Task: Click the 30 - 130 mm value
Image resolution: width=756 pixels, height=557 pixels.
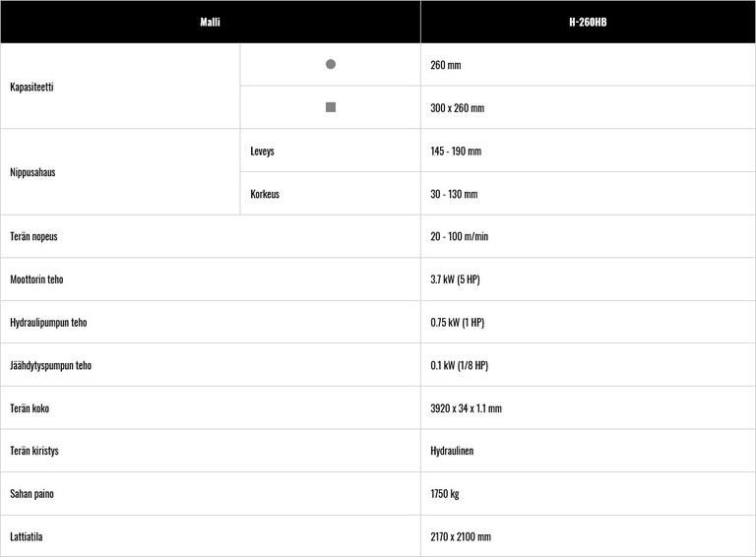Action: tap(454, 194)
